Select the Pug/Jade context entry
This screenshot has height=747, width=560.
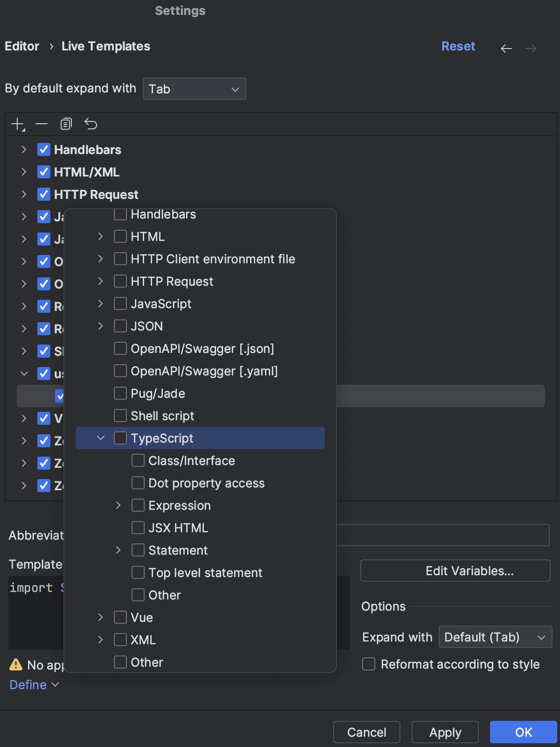click(x=158, y=393)
